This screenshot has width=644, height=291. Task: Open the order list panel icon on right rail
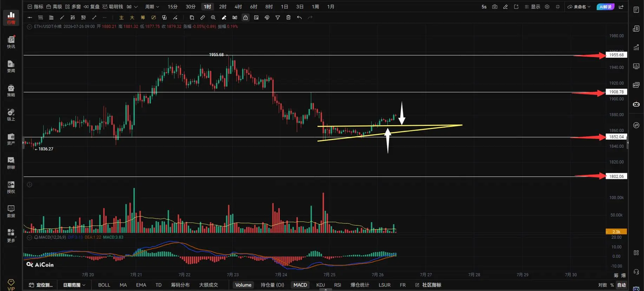(x=636, y=10)
